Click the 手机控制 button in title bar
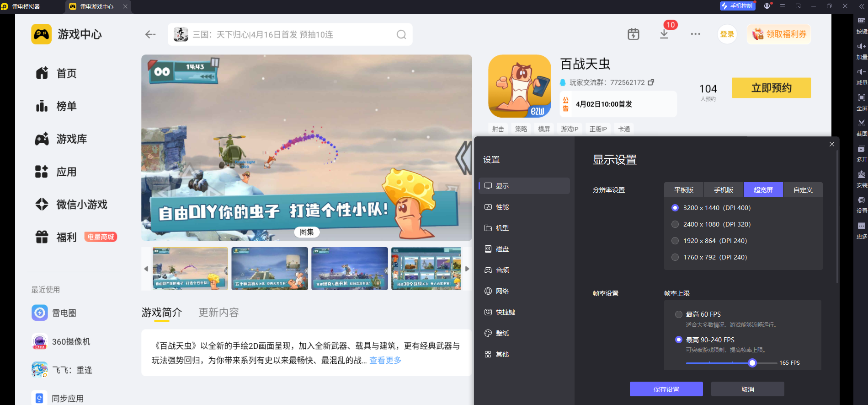This screenshot has width=868, height=405. pos(737,6)
